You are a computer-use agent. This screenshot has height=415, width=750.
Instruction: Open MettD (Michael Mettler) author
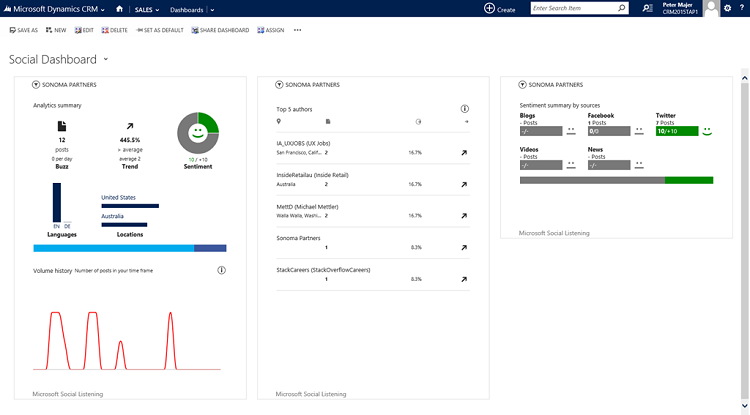point(307,207)
